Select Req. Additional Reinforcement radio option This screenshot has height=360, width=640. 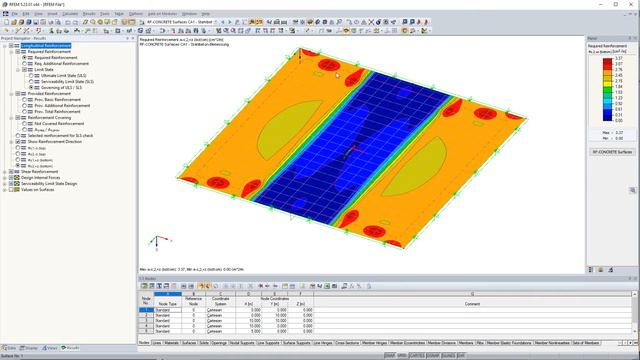24,64
